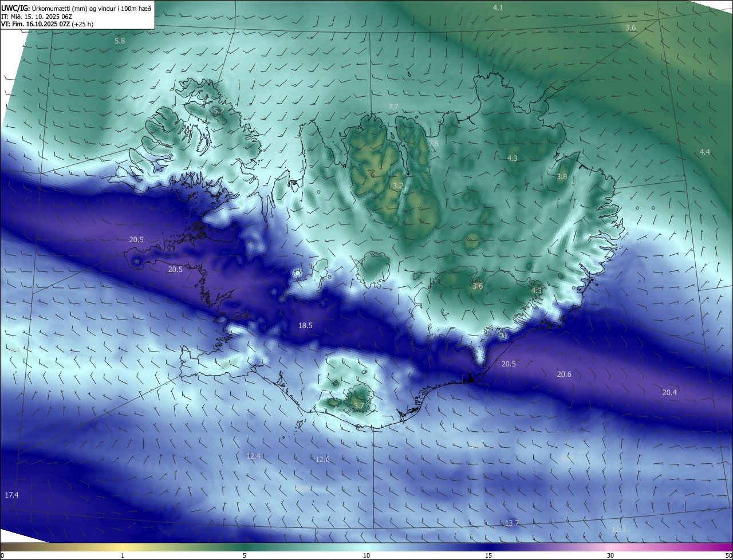Click the 12.6 value label
The height and width of the screenshot is (560, 733).
[323, 459]
